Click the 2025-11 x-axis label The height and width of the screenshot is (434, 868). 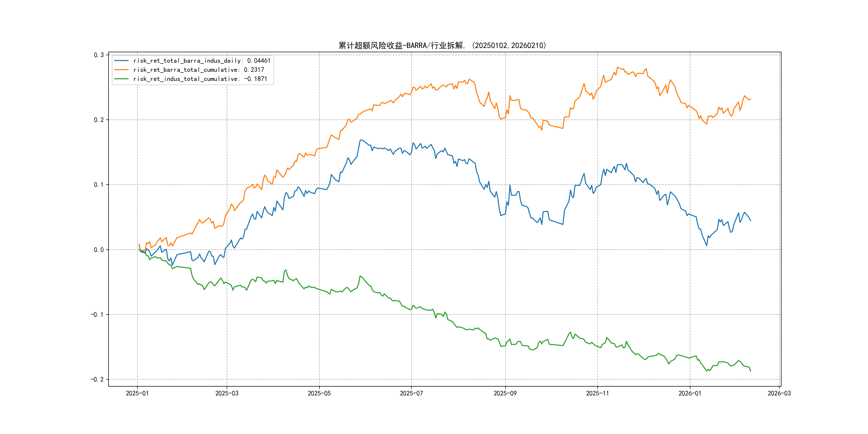click(597, 393)
